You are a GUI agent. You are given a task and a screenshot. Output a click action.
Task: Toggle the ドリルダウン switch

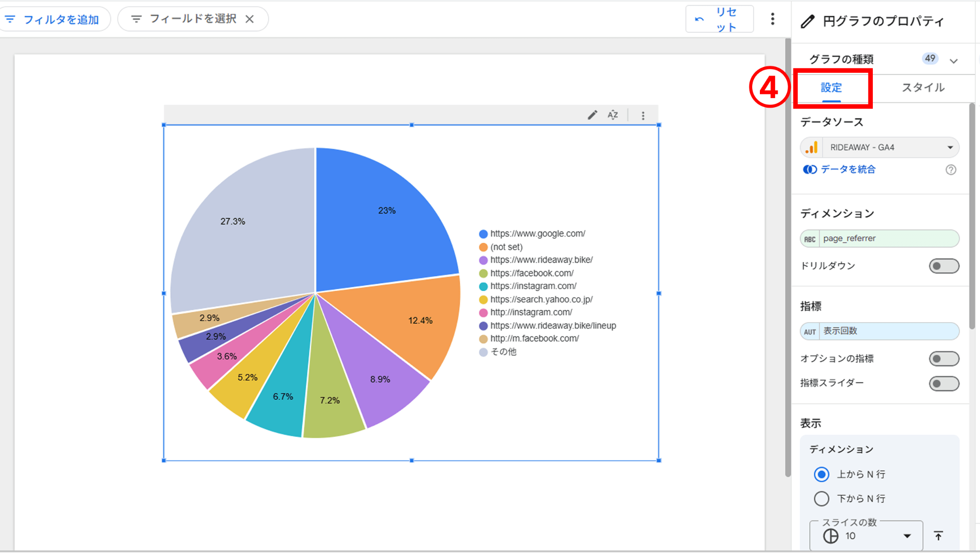coord(944,266)
